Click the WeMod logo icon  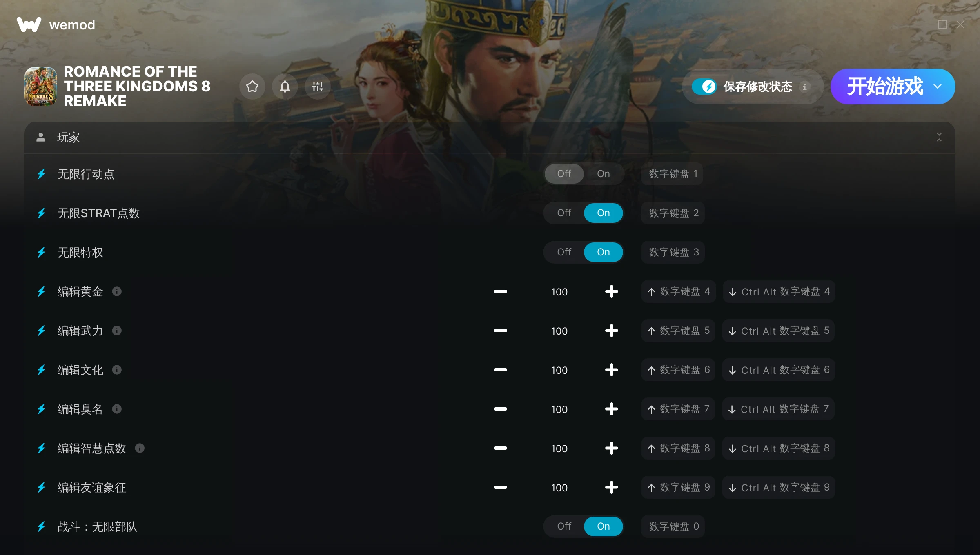[x=29, y=24]
